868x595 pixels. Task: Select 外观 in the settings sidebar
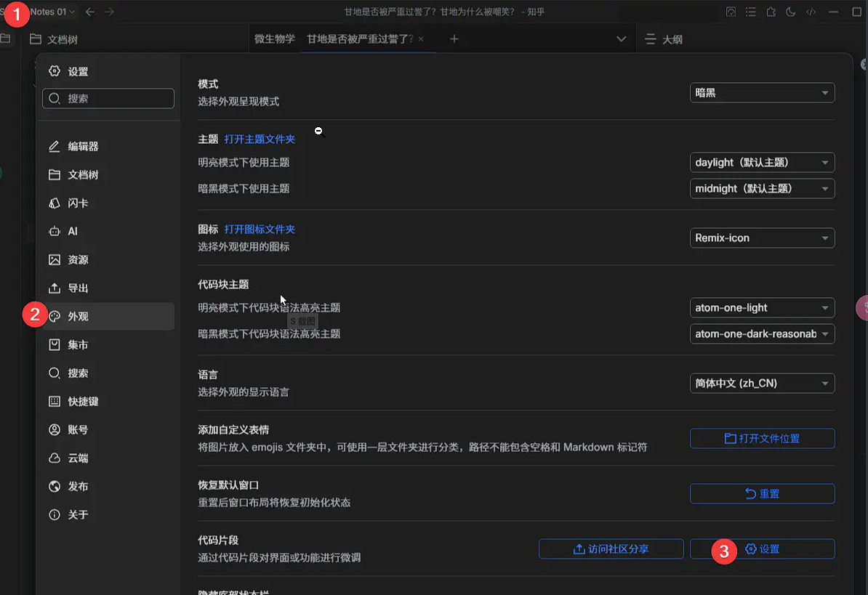click(78, 317)
